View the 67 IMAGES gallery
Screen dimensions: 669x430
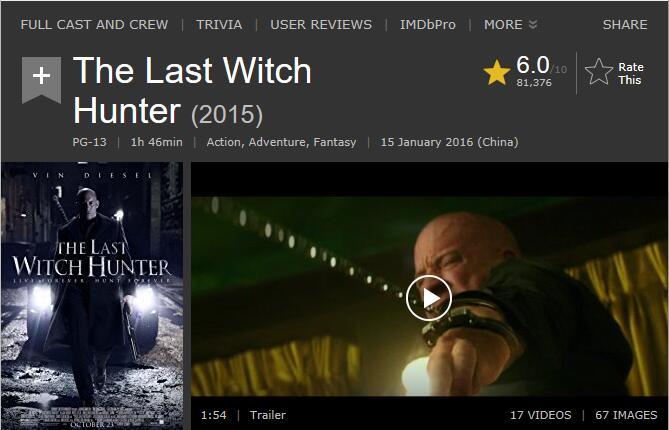[626, 415]
